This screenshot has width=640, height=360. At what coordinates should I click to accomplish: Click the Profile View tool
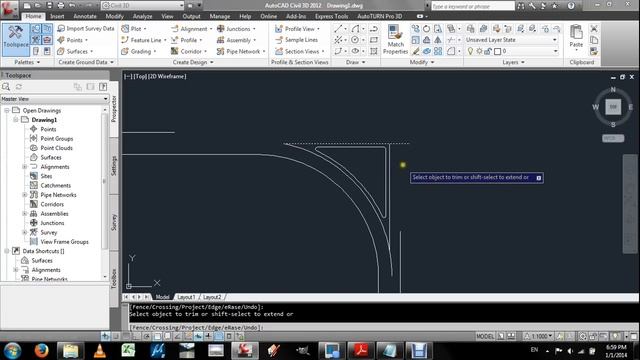coord(297,29)
